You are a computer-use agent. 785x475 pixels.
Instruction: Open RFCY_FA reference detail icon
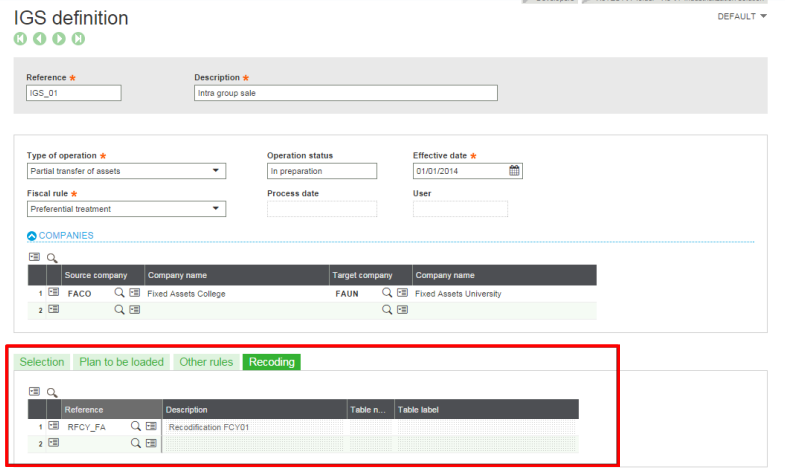[151, 426]
